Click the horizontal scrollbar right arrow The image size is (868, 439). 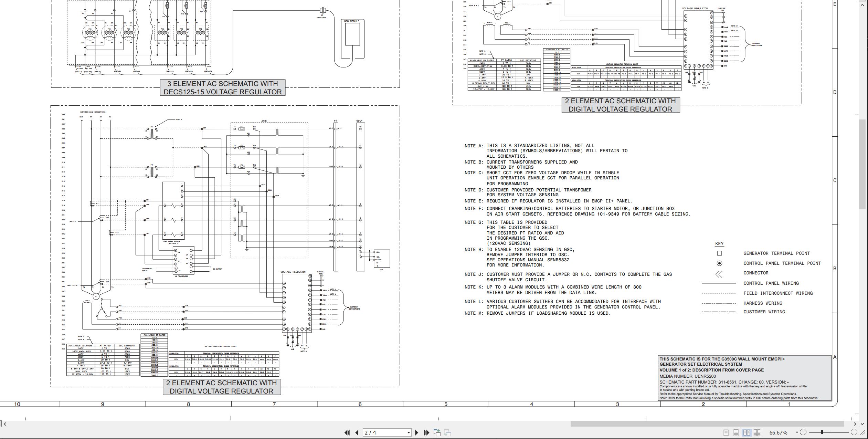(x=855, y=424)
